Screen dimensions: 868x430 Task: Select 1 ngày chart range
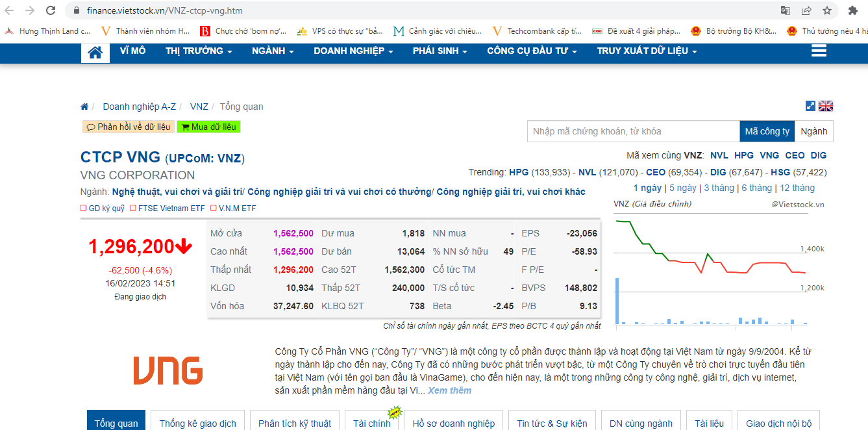(x=648, y=188)
